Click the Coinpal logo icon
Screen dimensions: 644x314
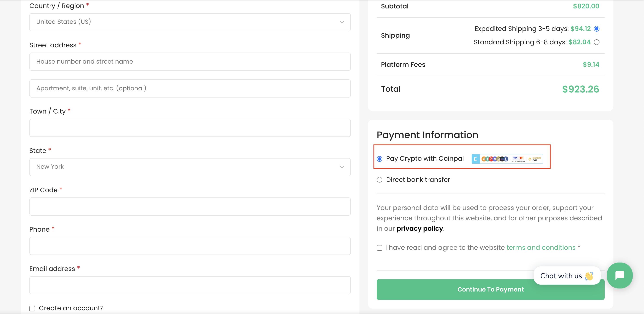[x=476, y=159]
